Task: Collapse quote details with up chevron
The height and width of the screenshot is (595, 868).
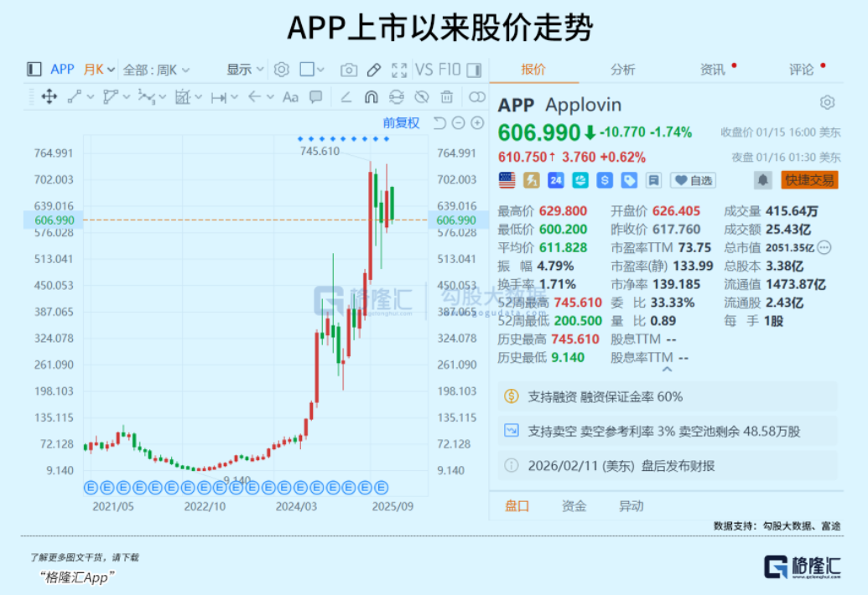Action: point(667,370)
